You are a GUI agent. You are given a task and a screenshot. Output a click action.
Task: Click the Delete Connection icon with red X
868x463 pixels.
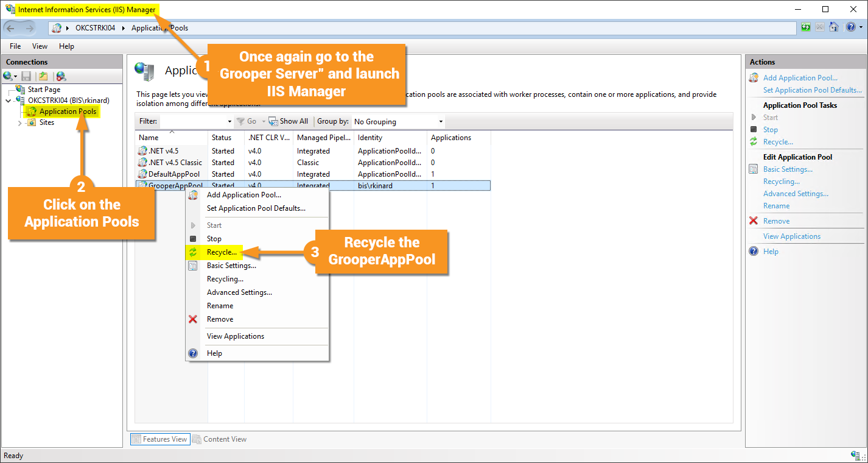[61, 76]
